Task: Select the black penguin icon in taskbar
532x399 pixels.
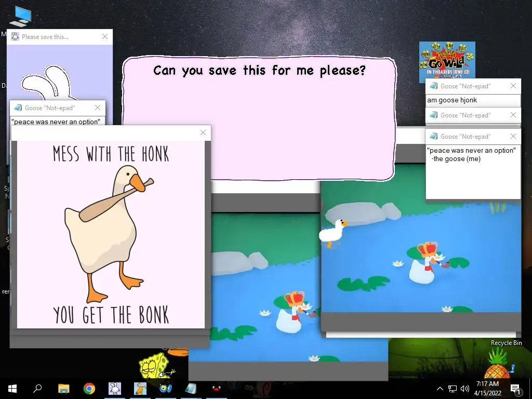Action: click(x=216, y=389)
